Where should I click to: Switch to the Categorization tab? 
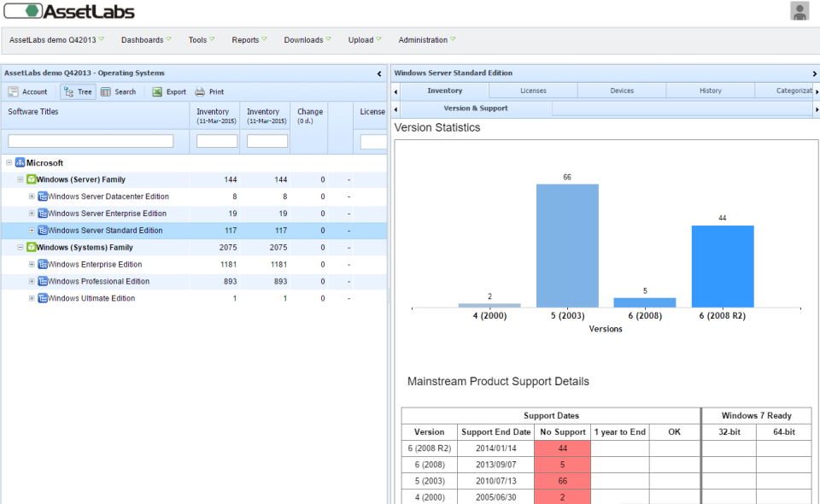(x=784, y=91)
